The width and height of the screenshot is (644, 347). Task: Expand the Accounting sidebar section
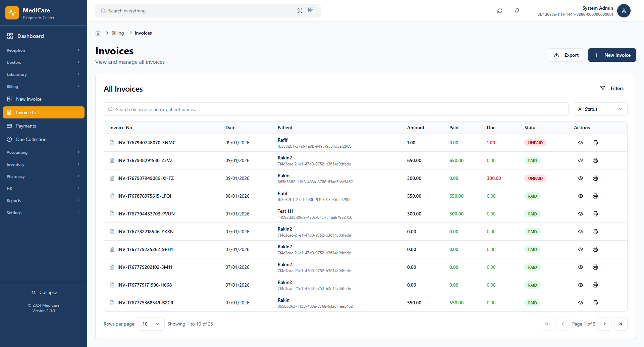[x=43, y=152]
